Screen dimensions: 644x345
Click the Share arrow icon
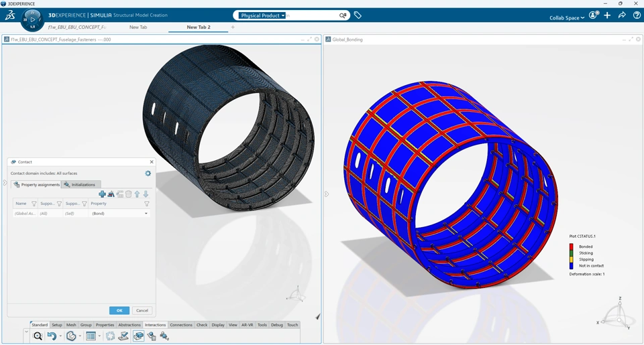pyautogui.click(x=622, y=15)
